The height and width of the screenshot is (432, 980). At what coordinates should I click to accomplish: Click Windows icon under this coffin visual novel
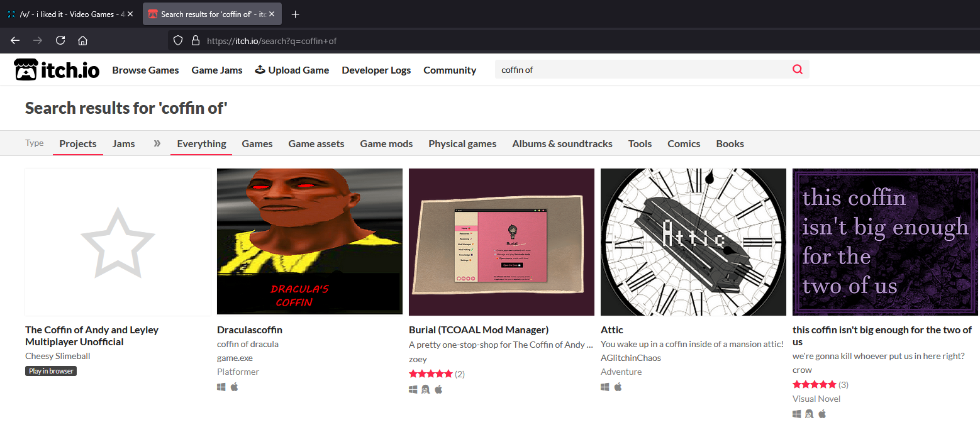click(x=797, y=414)
